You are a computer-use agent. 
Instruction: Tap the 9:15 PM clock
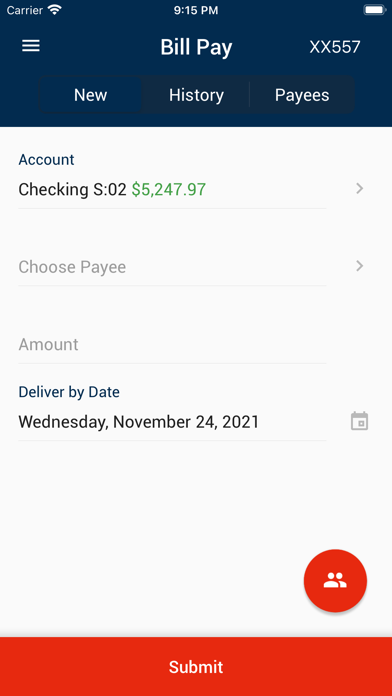[196, 10]
